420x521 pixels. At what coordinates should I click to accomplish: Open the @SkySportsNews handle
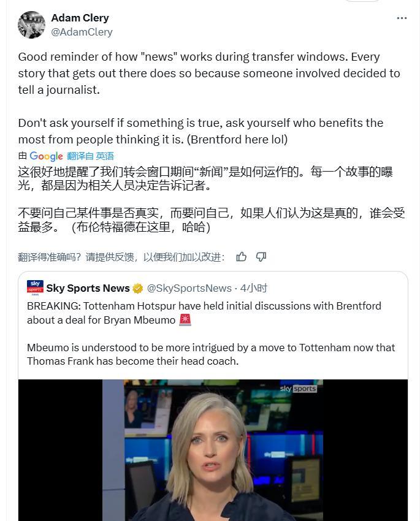[189, 288]
